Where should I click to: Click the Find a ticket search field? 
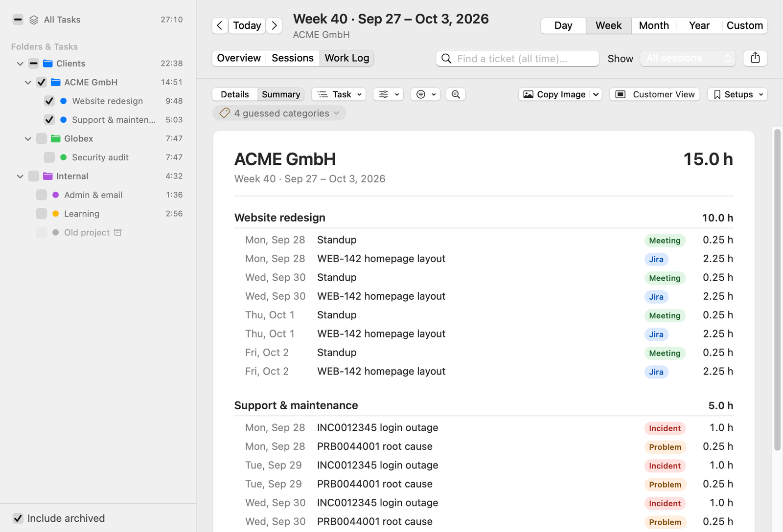tap(517, 58)
